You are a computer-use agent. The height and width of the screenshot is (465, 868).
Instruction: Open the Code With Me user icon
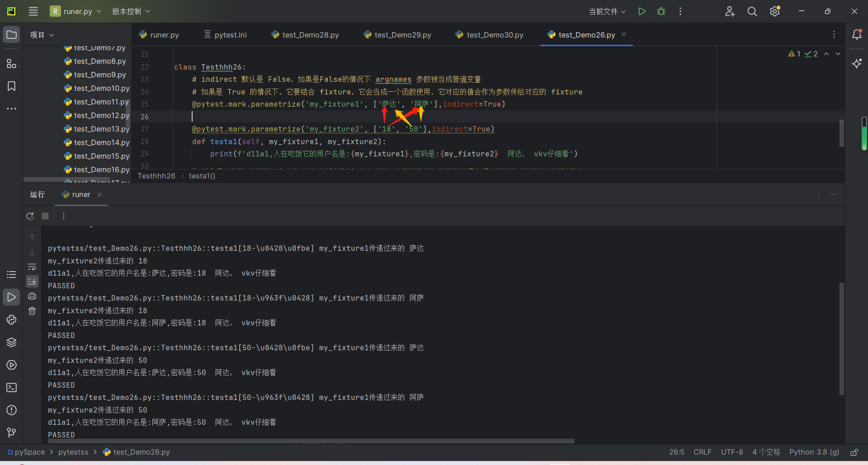(x=730, y=11)
